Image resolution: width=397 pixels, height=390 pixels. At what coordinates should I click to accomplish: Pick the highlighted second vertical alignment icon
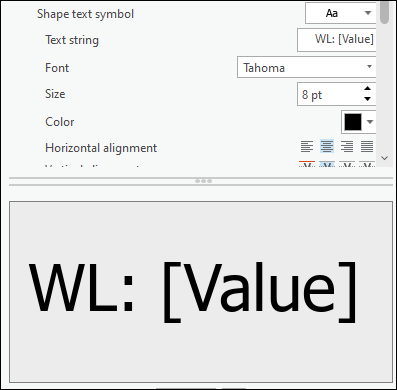click(x=327, y=164)
